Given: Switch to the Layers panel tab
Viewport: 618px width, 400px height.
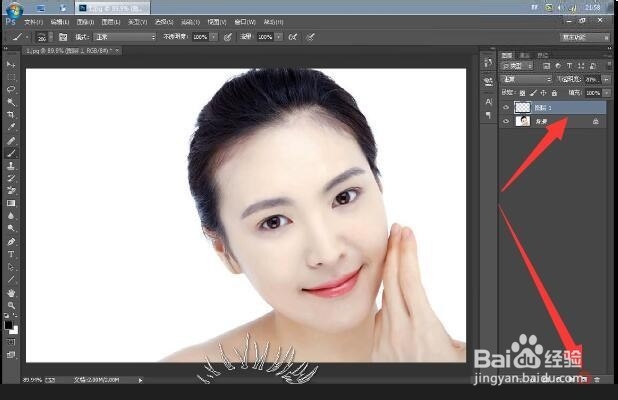Looking at the screenshot, I should (507, 55).
